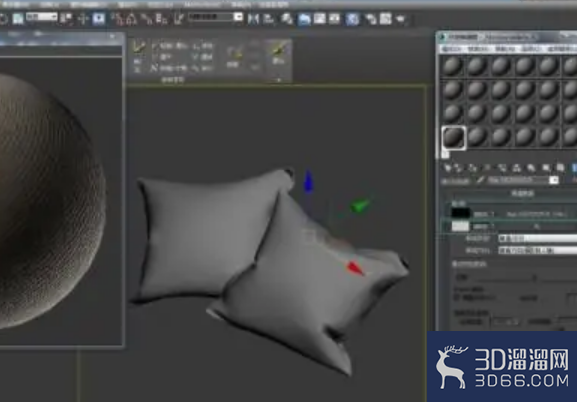The image size is (577, 402).
Task: Click the black diffuse color swatch
Action: [x=460, y=213]
